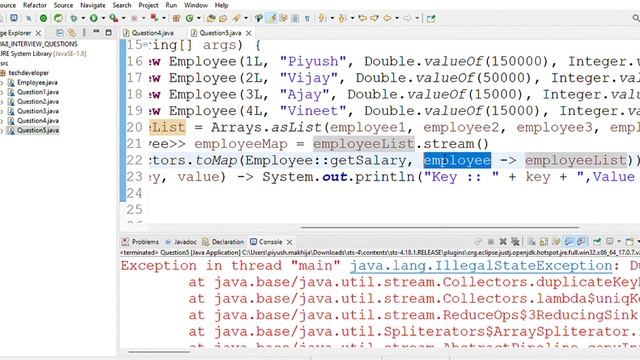Close the Question5.java editor tab
The image size is (640, 360).
pyautogui.click(x=249, y=33)
